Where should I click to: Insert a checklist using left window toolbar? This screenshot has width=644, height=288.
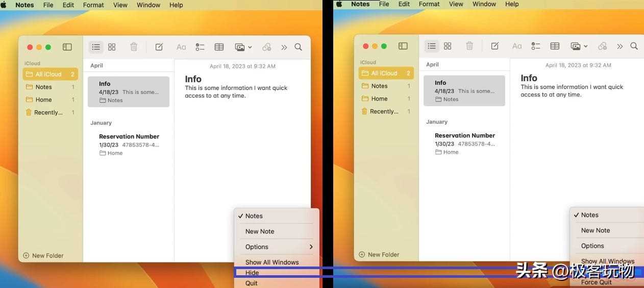pyautogui.click(x=200, y=47)
